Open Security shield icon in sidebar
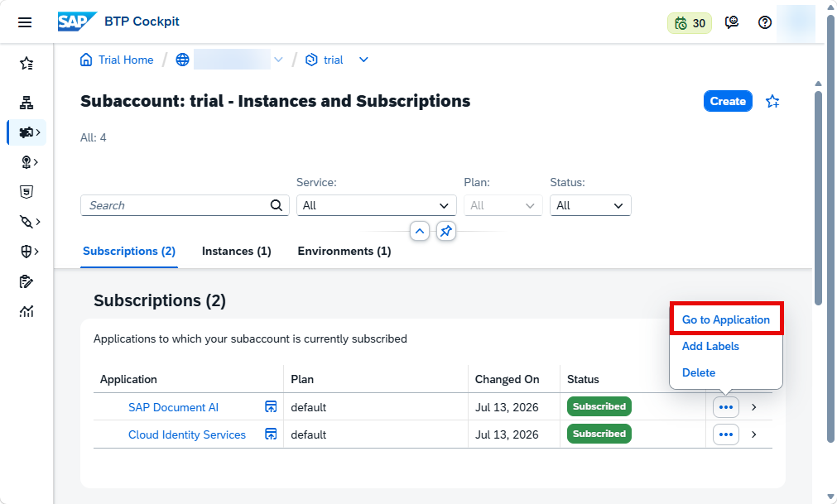This screenshot has height=504, width=837. (x=26, y=252)
